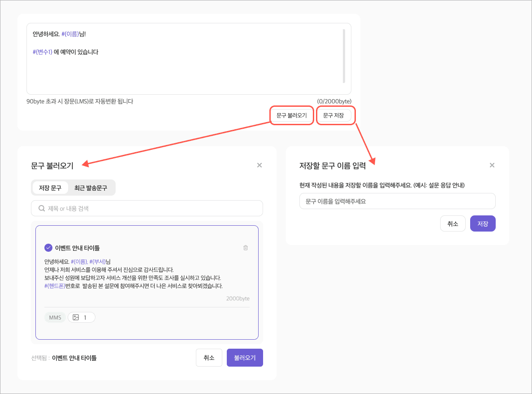532x394 pixels.
Task: Click the purple 저장 button
Action: tap(483, 223)
